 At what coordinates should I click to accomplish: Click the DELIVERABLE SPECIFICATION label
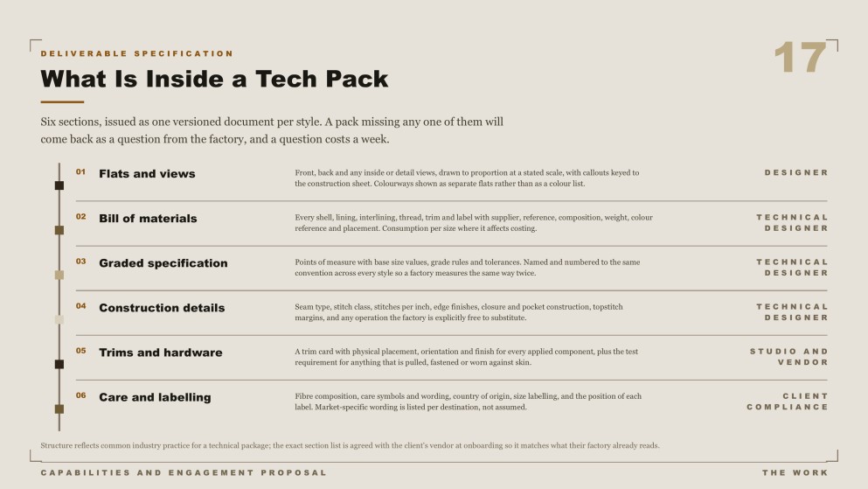tap(137, 53)
